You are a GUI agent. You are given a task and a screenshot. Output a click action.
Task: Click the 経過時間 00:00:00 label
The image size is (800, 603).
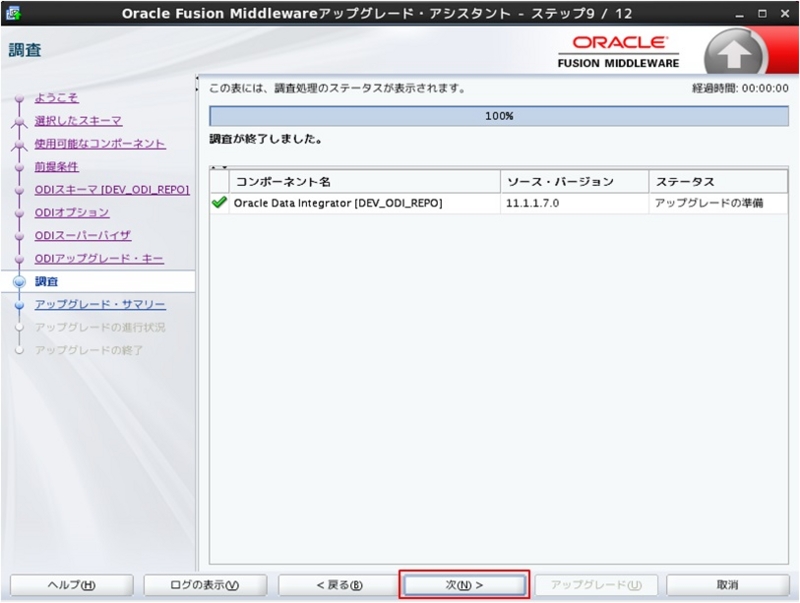click(x=740, y=88)
